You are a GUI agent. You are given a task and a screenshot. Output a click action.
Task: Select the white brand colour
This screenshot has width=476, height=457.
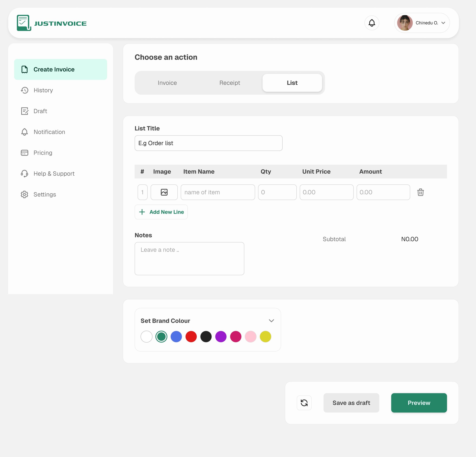tap(146, 337)
